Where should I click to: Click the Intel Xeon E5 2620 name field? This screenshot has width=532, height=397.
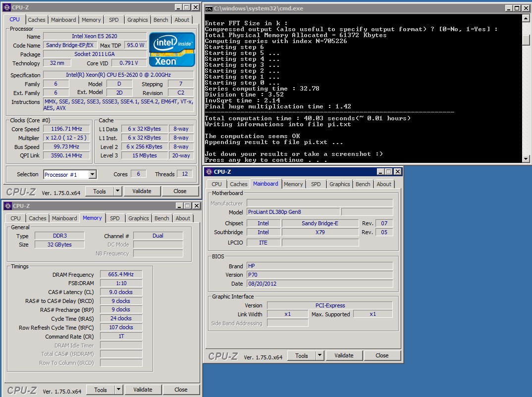[95, 36]
